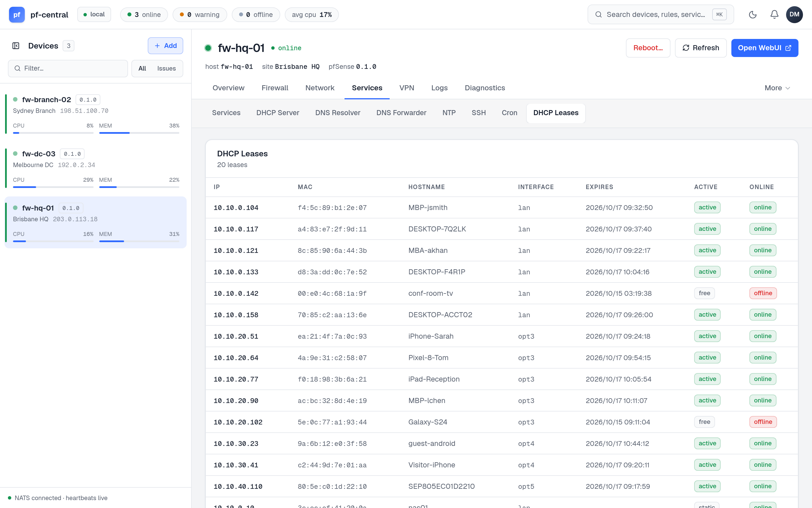Open the Diagnostics tab

click(484, 88)
